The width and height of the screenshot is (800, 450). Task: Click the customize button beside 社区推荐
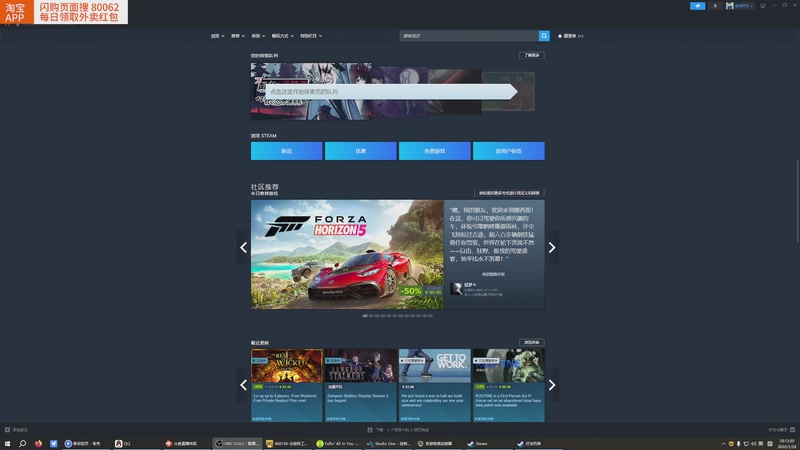509,193
